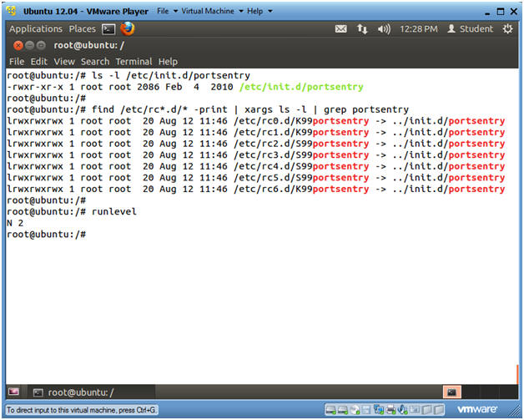Open the Applications menu

pos(36,29)
